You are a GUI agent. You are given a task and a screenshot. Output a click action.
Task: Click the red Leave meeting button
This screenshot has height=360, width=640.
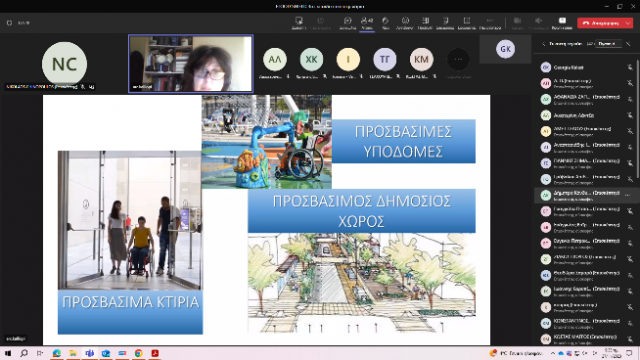pyautogui.click(x=601, y=23)
